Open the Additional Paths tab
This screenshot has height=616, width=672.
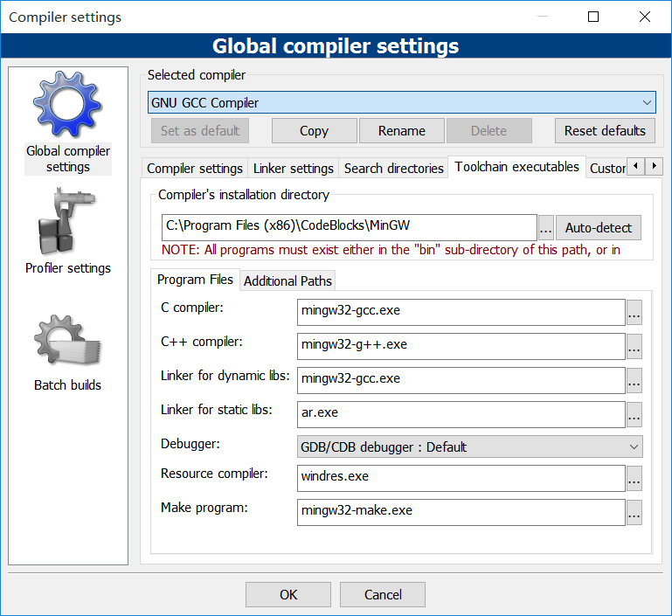pyautogui.click(x=288, y=280)
